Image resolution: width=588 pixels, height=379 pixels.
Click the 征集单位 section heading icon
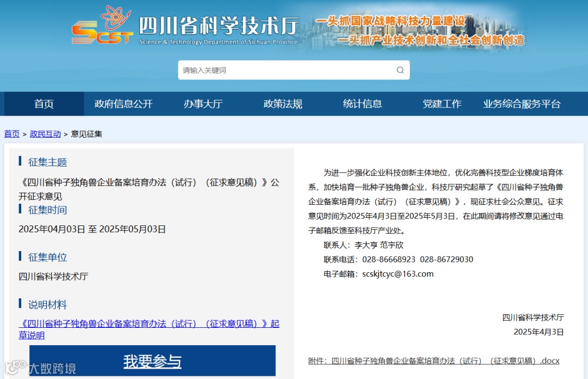(20, 257)
